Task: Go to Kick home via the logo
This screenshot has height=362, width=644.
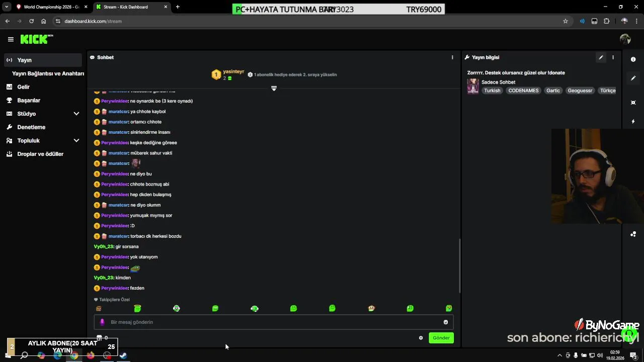Action: 36,39
